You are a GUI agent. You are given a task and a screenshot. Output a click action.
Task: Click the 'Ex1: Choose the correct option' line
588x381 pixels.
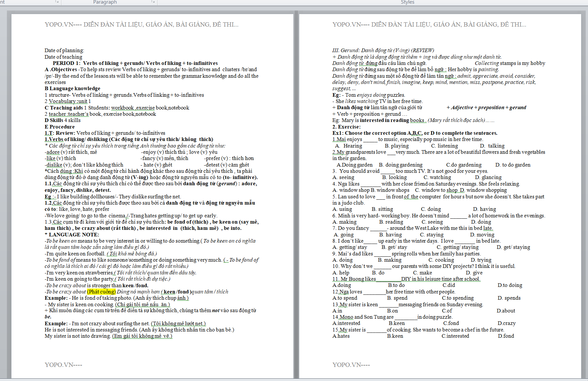[x=415, y=133]
